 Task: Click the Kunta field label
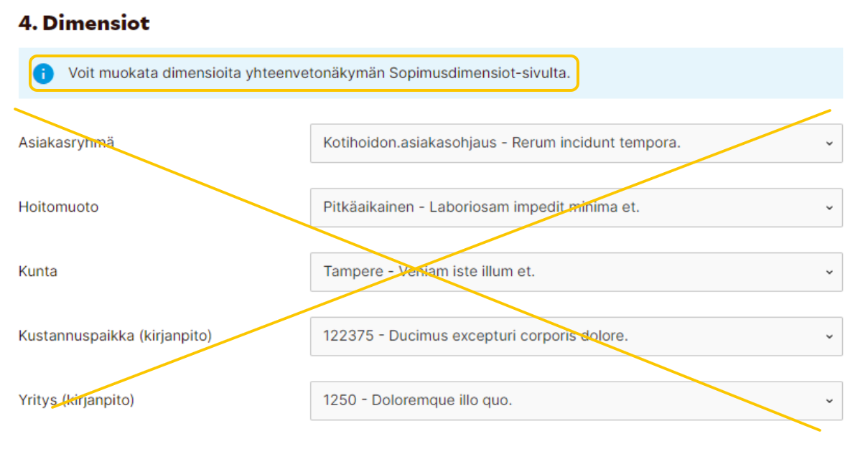click(x=38, y=272)
